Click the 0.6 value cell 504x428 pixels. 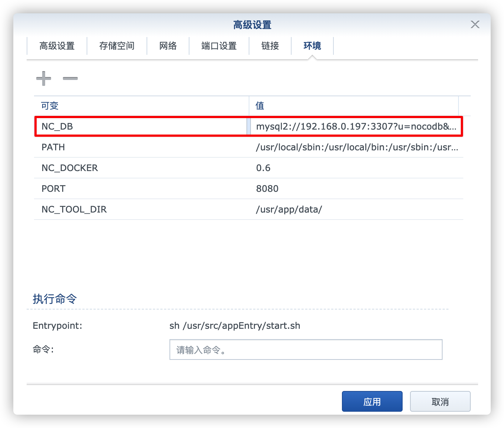coord(356,168)
